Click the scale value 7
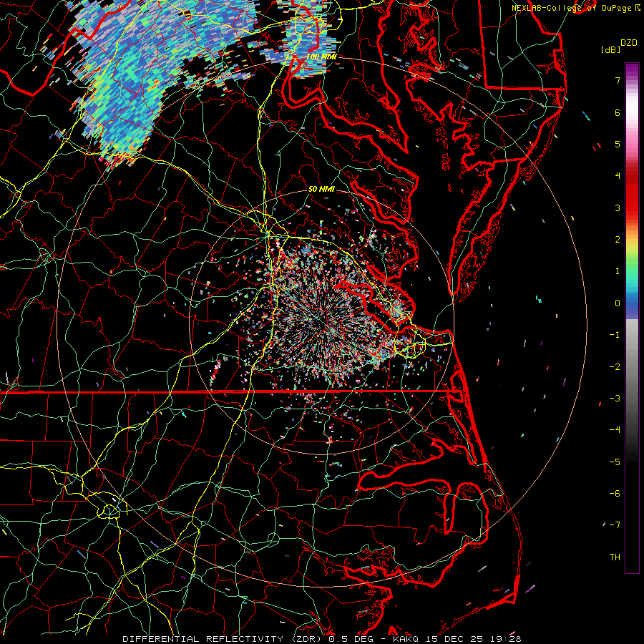Viewport: 644px width, 644px height. pyautogui.click(x=618, y=80)
